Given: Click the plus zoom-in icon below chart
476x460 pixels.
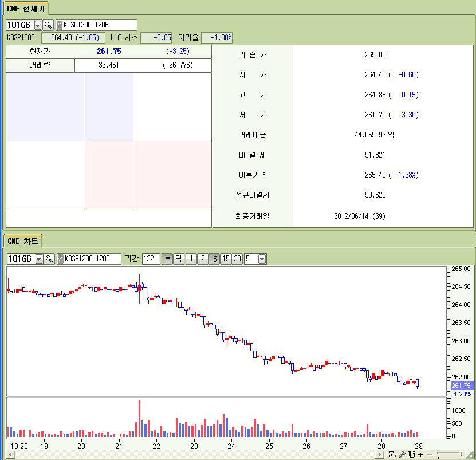Looking at the screenshot, I should click(421, 454).
